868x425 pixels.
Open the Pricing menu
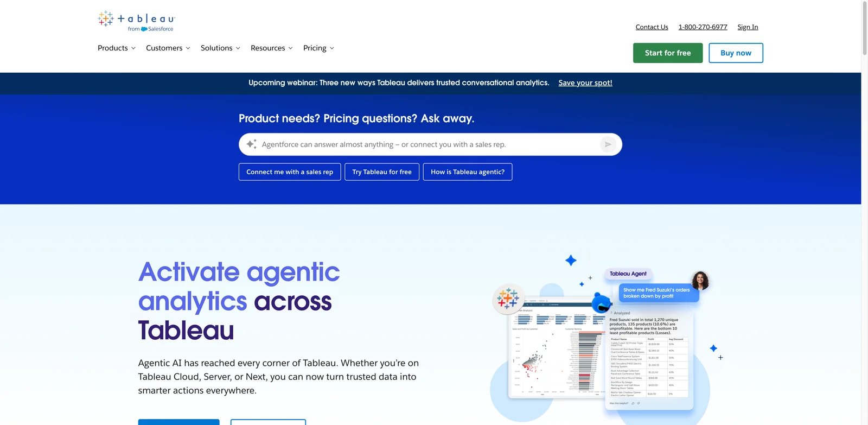click(x=318, y=48)
